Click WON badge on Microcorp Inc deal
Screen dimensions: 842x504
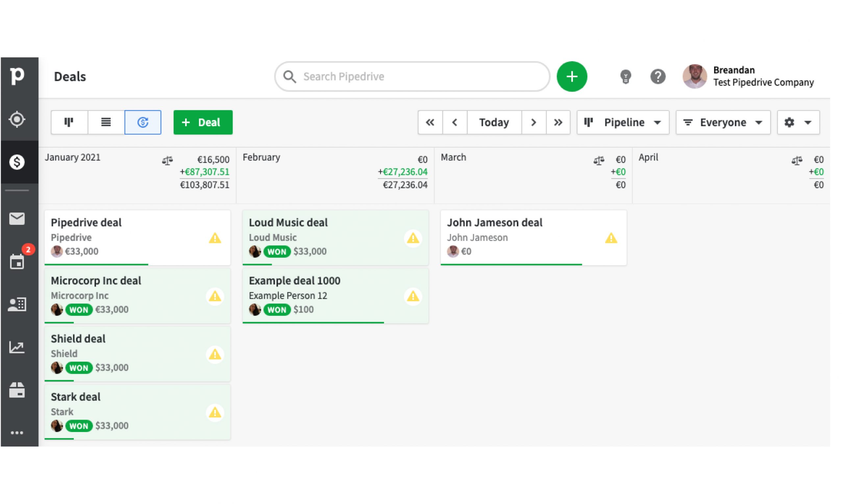pos(79,309)
